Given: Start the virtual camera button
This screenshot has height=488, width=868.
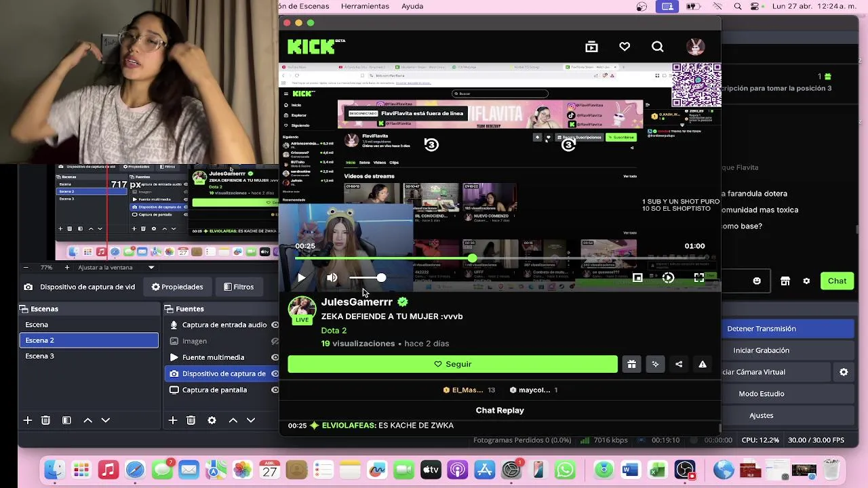Looking at the screenshot, I should pos(776,372).
